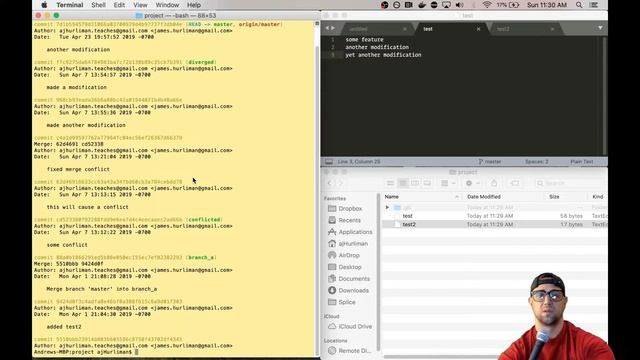Click the Finder Edit Tags button
Image resolution: width=640 pixels, height=360 pixels.
515,183
